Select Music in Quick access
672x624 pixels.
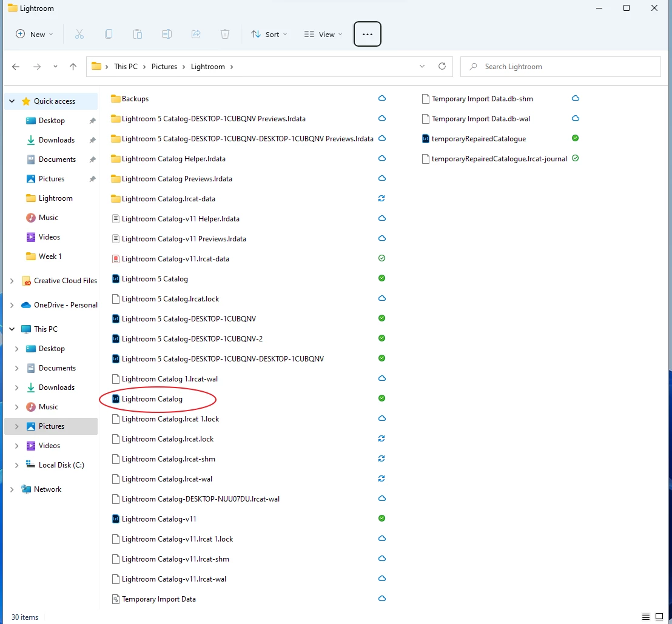pos(49,218)
